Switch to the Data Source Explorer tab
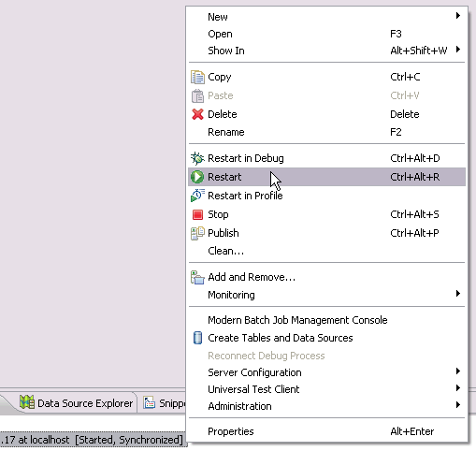The width and height of the screenshot is (476, 451). point(77,403)
